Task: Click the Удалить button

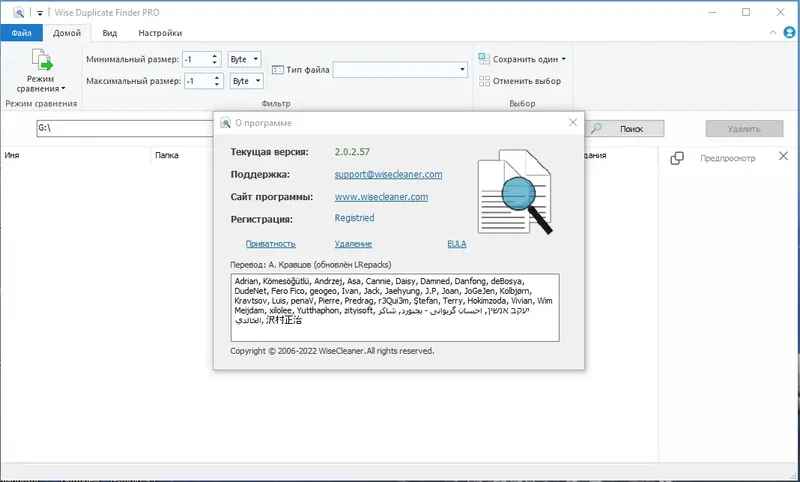Action: pos(744,129)
